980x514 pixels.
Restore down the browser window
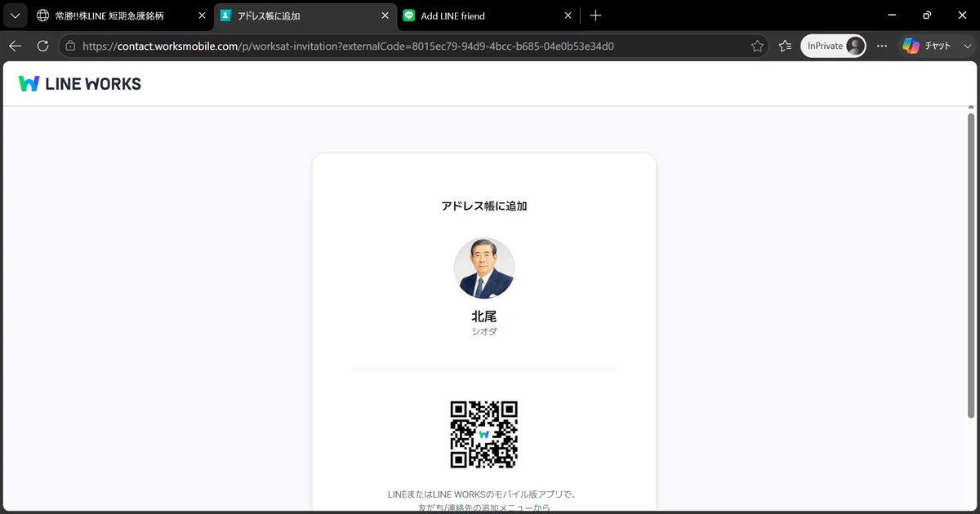927,16
